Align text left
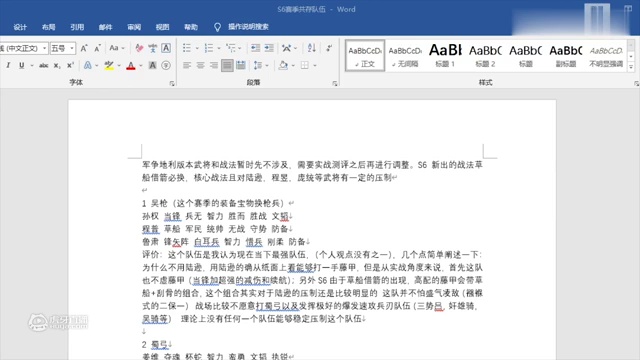 pos(187,65)
